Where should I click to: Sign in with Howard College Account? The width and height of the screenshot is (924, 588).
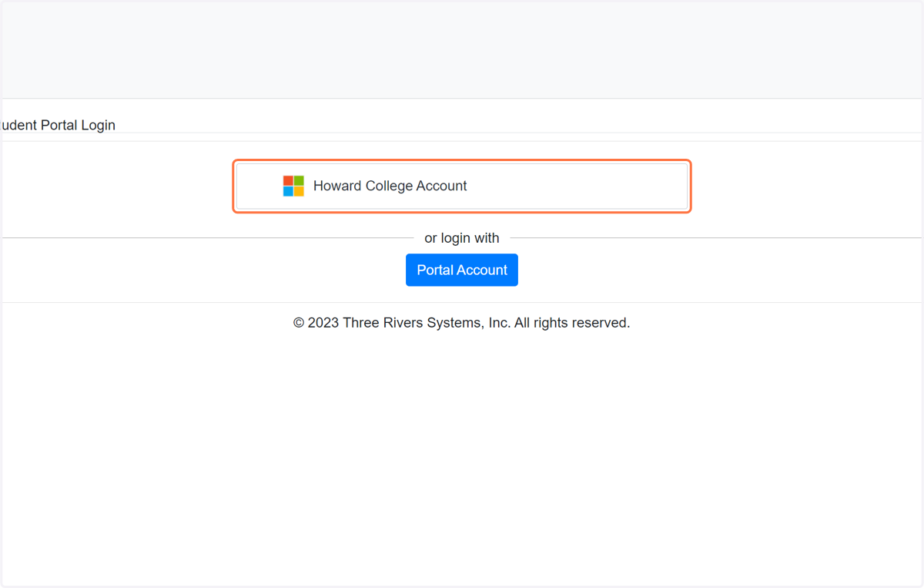coord(462,186)
